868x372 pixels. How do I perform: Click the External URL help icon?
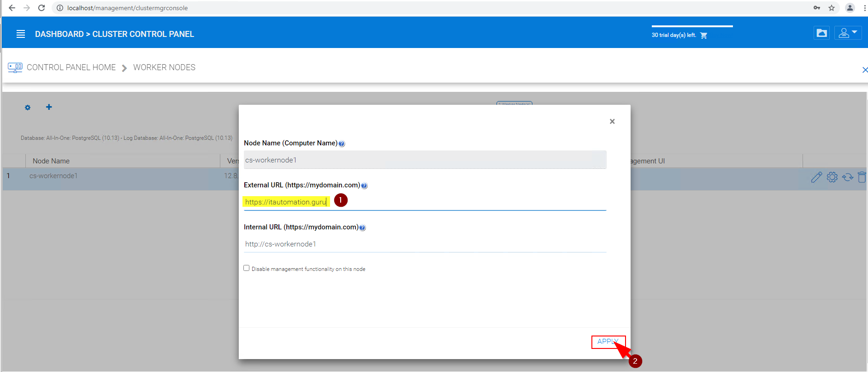coord(364,186)
